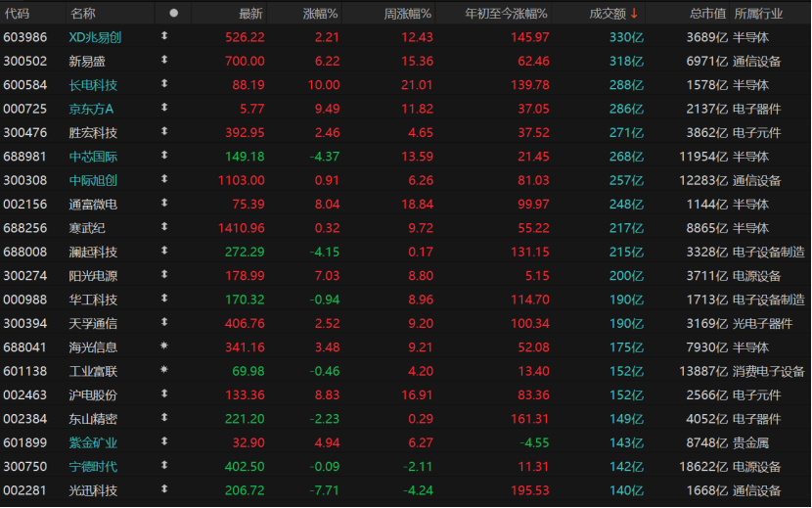Image resolution: width=812 pixels, height=508 pixels.
Task: Click the -7.71 change percentage
Action: [x=325, y=490]
